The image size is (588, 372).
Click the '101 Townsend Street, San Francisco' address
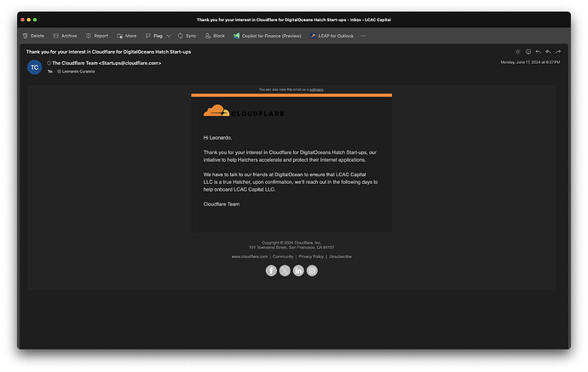click(x=291, y=247)
